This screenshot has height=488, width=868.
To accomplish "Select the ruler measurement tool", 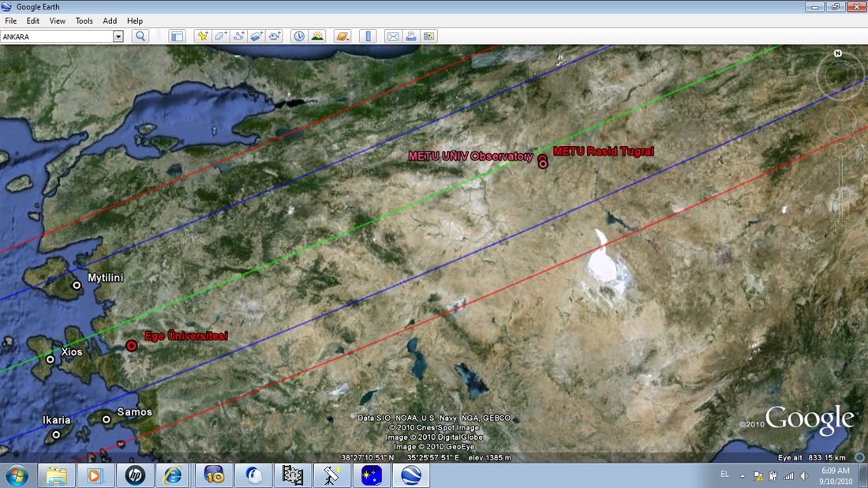I will [368, 36].
